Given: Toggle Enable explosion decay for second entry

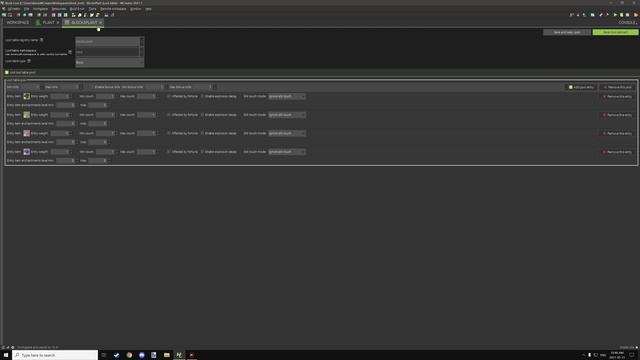Looking at the screenshot, I should click(x=202, y=115).
